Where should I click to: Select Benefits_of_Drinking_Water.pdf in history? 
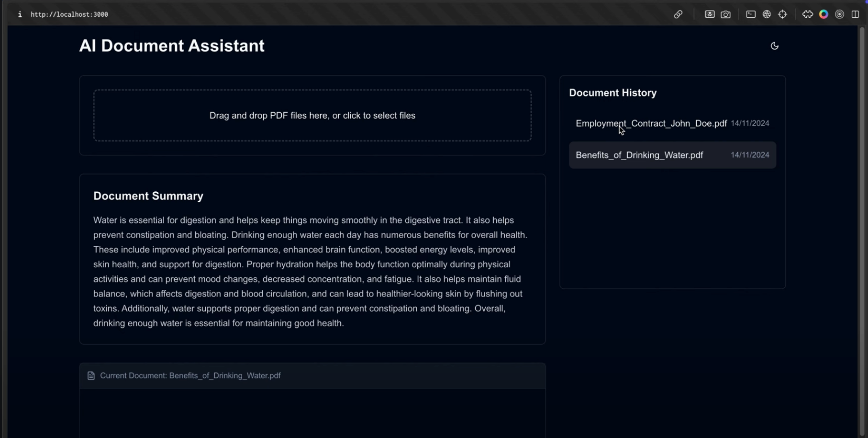pyautogui.click(x=672, y=155)
